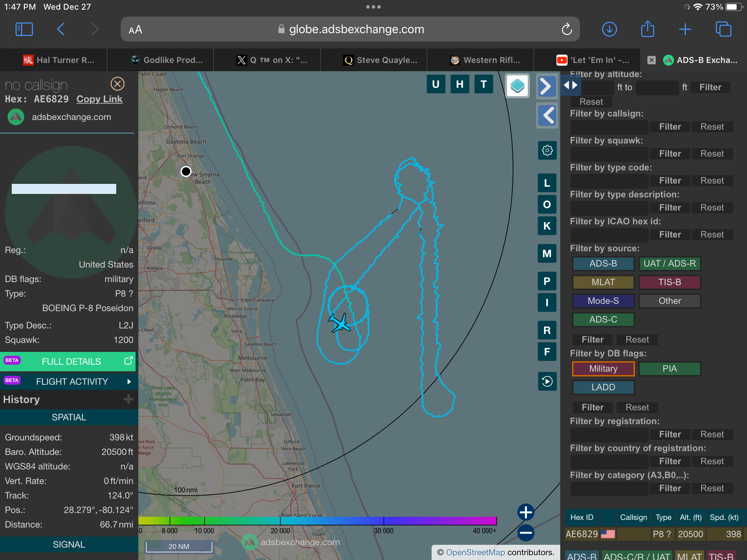
Task: Filter source by UAT / ADS-R
Action: [x=670, y=263]
